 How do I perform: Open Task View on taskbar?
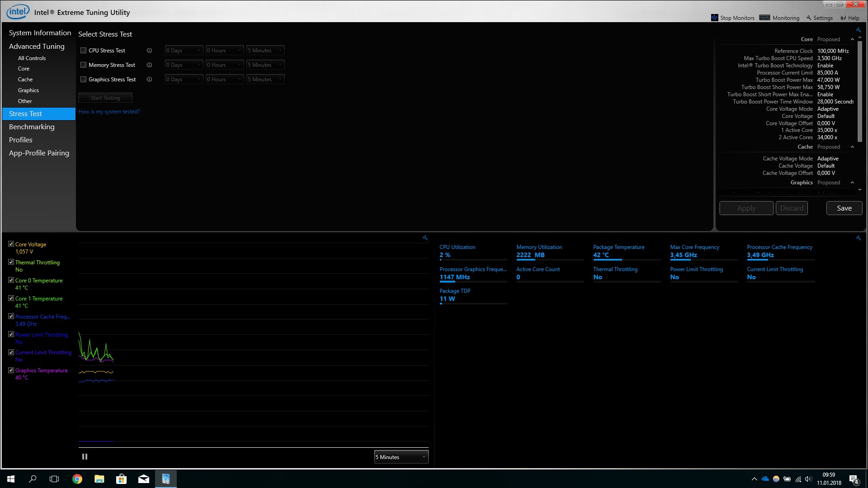[x=54, y=479]
